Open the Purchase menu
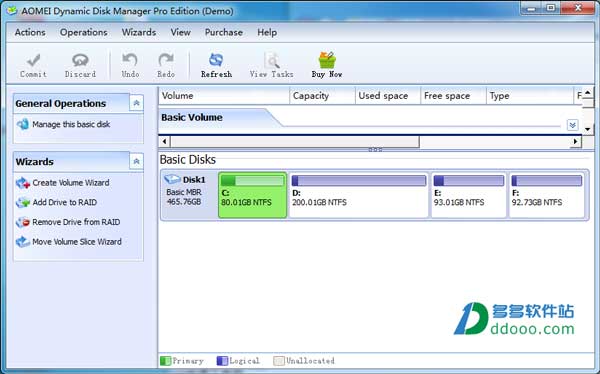Screen dimensions: 600x374 (x=224, y=33)
